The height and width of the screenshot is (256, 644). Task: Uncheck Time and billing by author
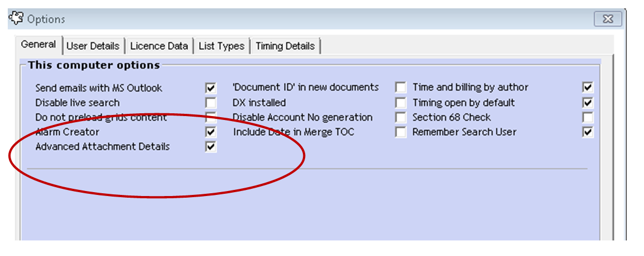(588, 88)
